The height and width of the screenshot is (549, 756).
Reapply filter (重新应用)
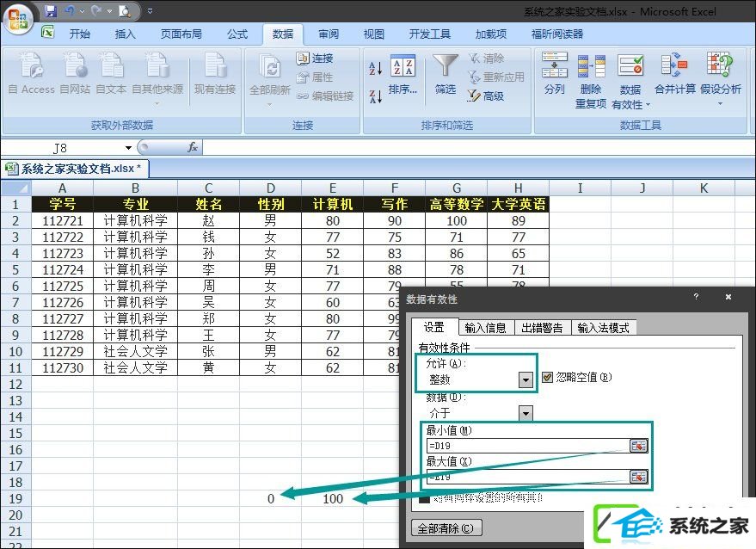[x=495, y=77]
